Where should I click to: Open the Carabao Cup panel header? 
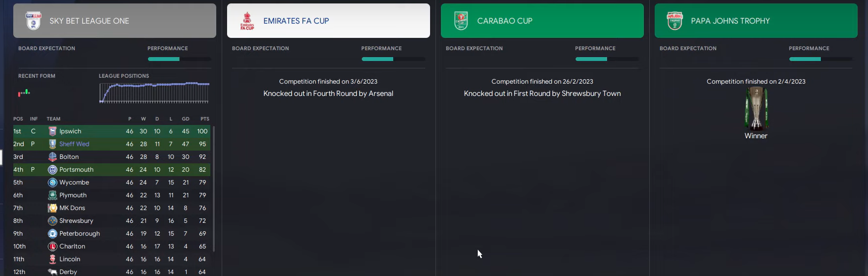542,21
